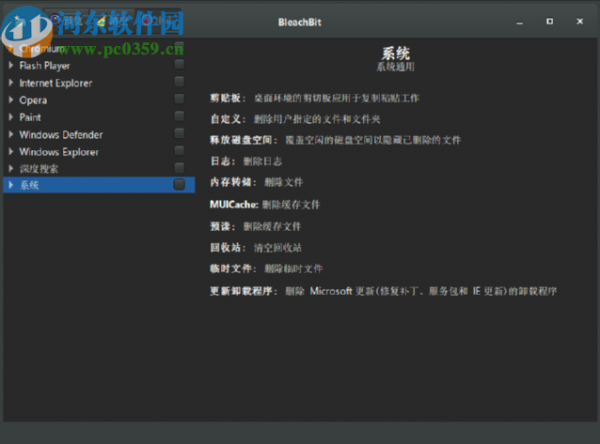Screen dimensions: 600x444
Task: Expand the Windows Explorer tree node
Action: 11,152
